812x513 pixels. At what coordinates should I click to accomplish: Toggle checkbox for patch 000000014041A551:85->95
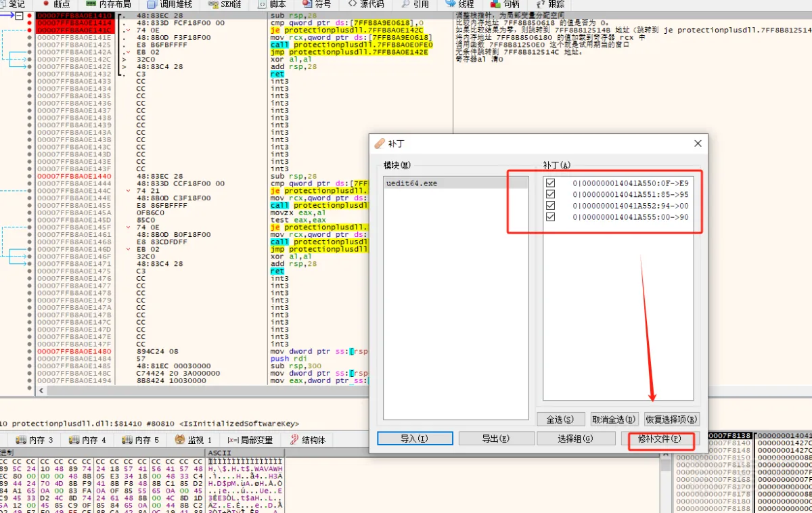point(550,194)
